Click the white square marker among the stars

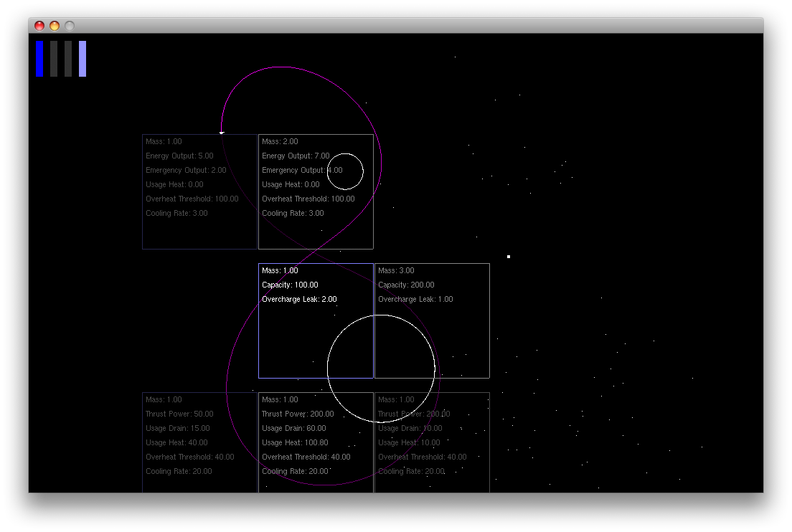click(509, 257)
